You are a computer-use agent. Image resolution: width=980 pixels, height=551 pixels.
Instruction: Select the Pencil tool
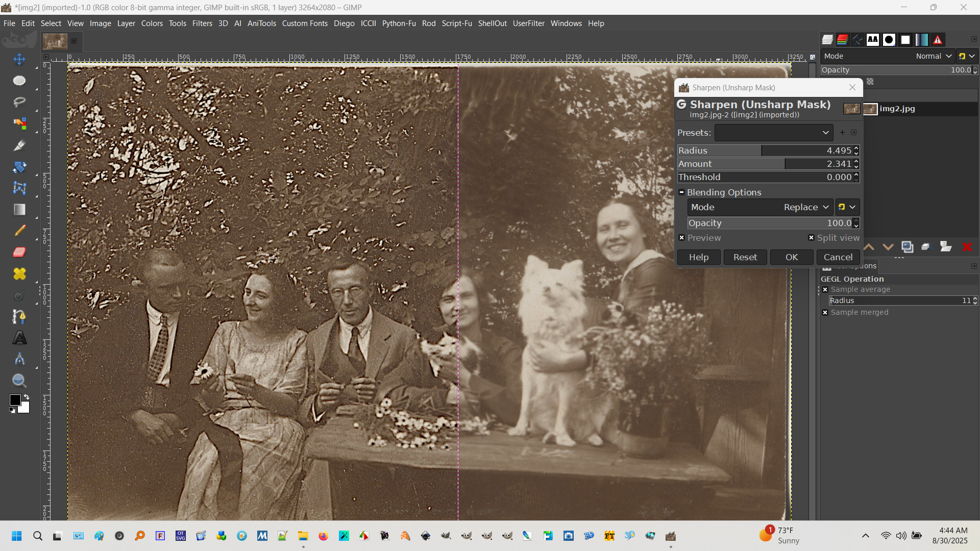tap(19, 231)
